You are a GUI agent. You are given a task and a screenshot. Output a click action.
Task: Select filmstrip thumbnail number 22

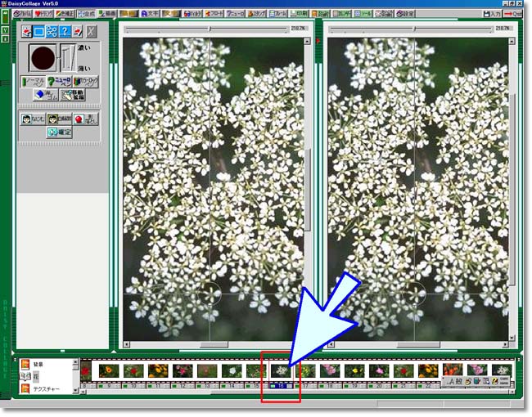coord(429,371)
